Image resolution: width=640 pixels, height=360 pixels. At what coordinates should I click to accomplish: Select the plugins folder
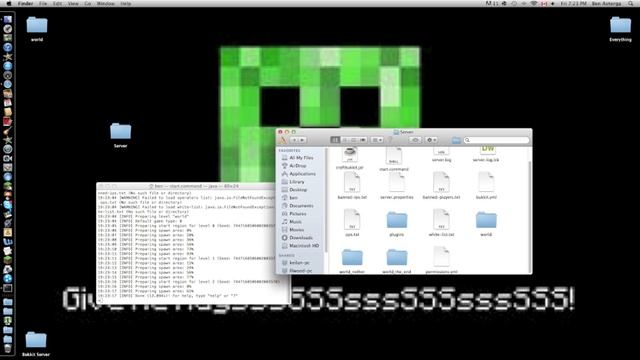(x=397, y=224)
